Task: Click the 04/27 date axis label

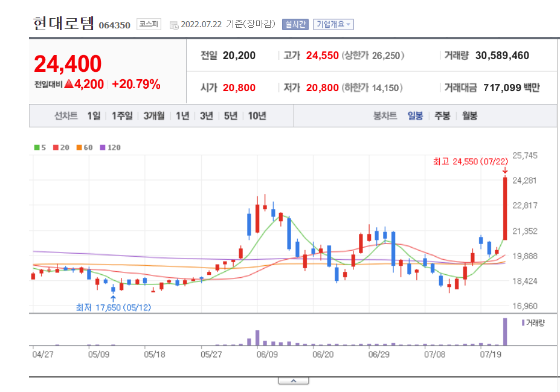Action: click(43, 355)
